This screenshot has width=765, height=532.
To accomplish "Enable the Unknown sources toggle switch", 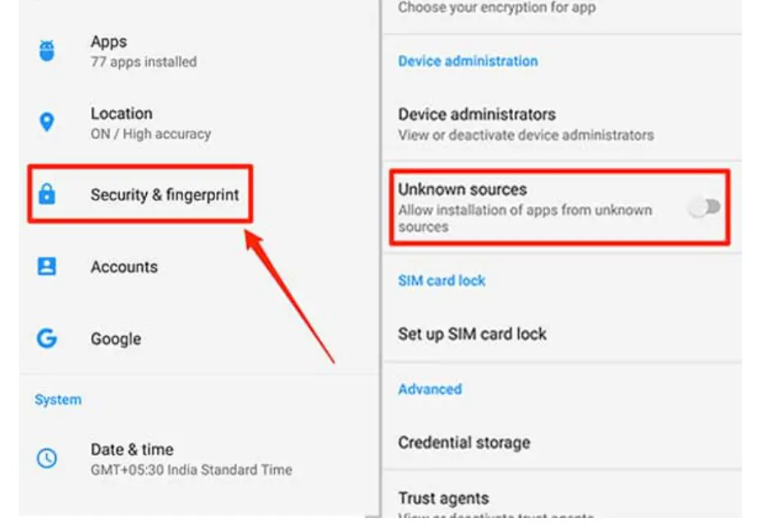I will 704,207.
